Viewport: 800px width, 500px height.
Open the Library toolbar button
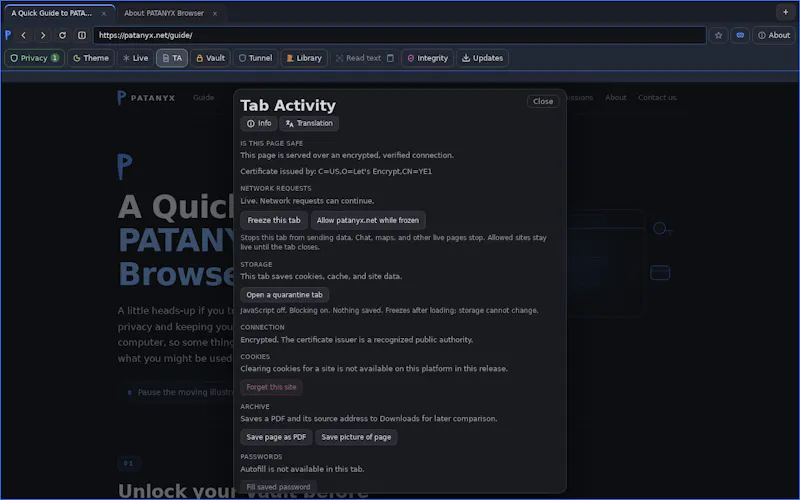pos(304,58)
